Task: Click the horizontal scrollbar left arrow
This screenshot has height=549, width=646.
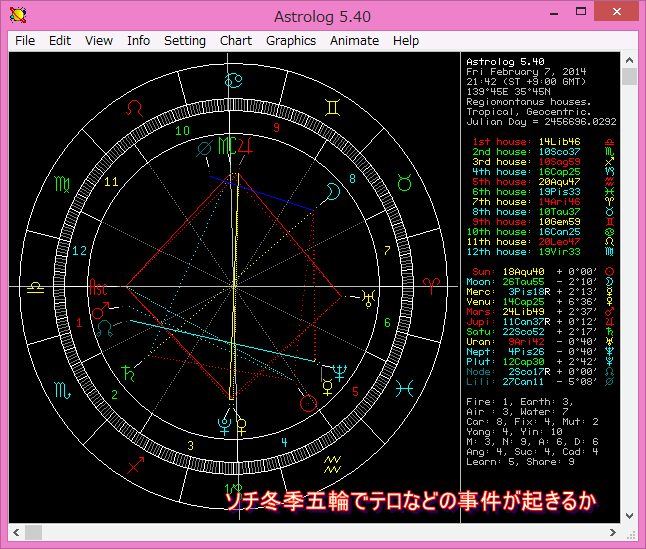Action: coord(16,533)
